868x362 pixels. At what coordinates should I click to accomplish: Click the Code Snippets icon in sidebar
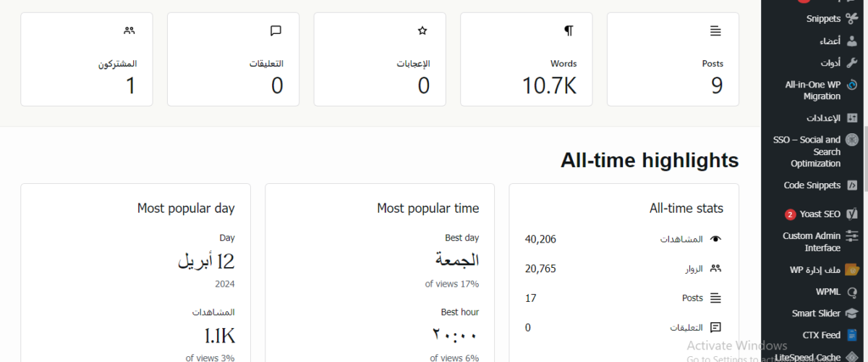852,185
